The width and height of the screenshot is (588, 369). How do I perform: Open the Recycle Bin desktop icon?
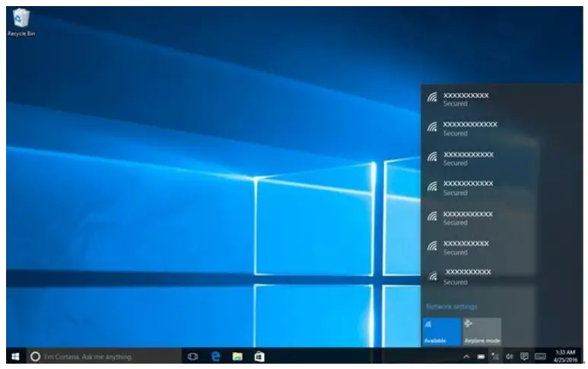pos(21,23)
